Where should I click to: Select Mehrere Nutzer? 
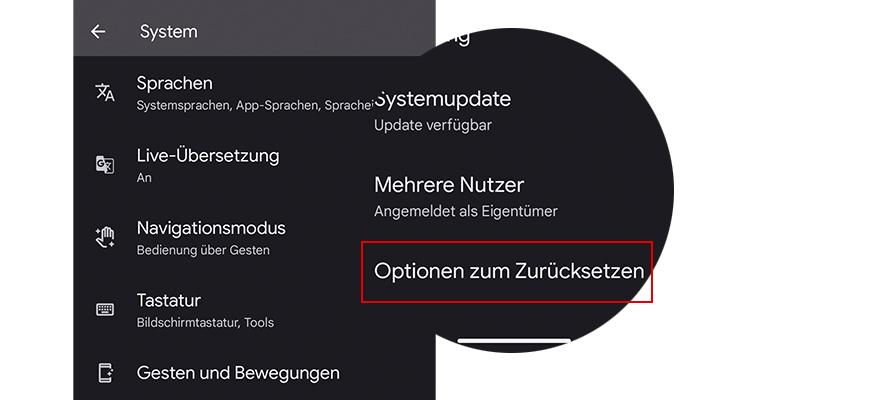449,185
